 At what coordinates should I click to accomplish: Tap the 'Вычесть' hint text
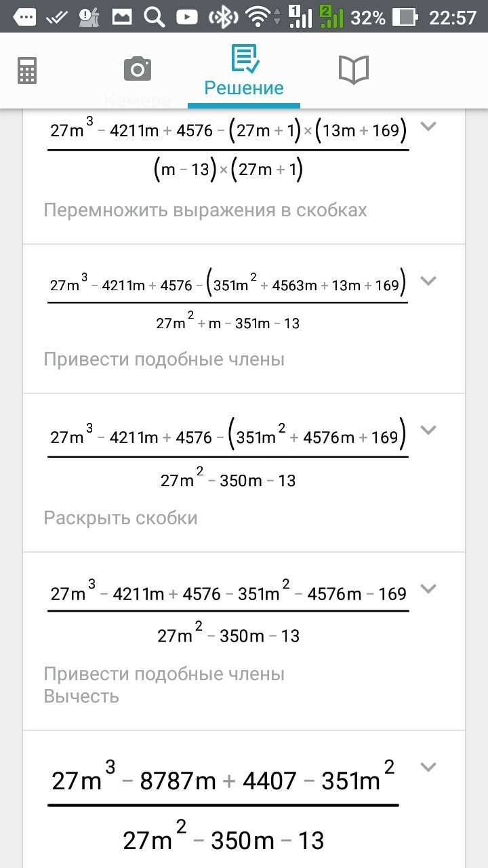click(81, 696)
